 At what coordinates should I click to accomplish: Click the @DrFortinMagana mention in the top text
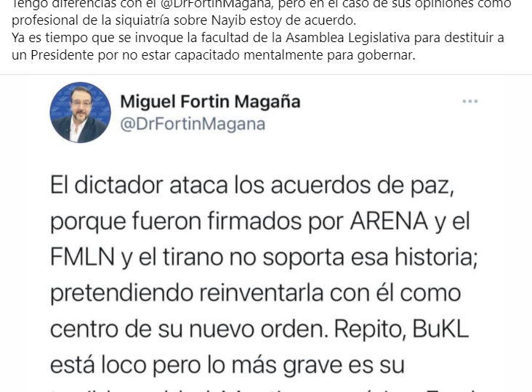pyautogui.click(x=217, y=4)
